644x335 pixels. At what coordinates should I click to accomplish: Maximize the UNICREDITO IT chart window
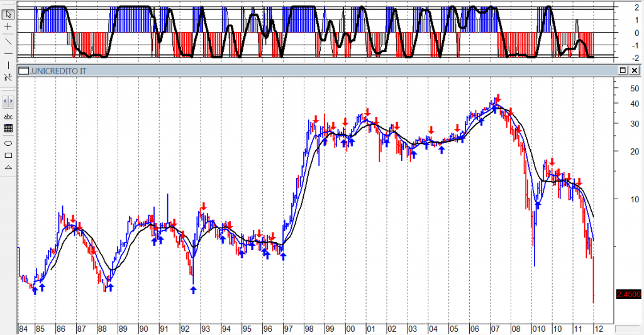(623, 70)
